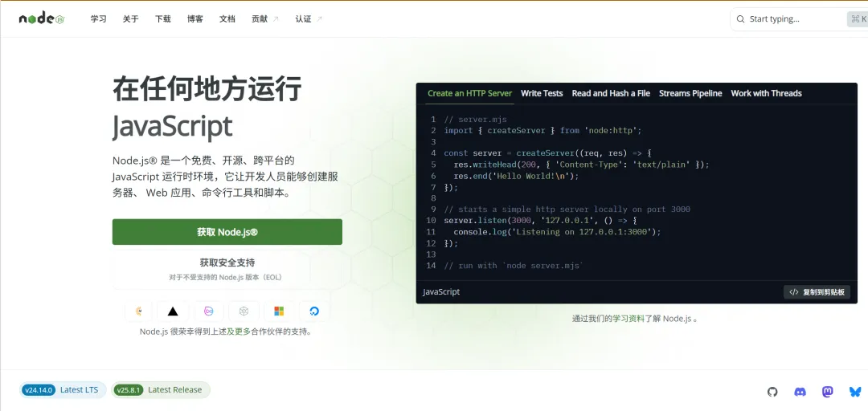Screen dimensions: 868x411
Task: Click the green 获取 Node.js® button
Action: point(227,232)
